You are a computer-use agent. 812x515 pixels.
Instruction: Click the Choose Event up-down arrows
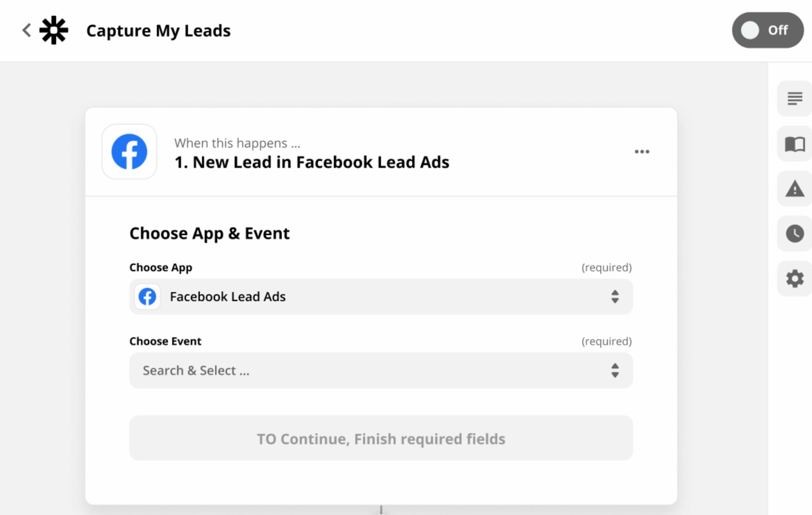coord(615,370)
